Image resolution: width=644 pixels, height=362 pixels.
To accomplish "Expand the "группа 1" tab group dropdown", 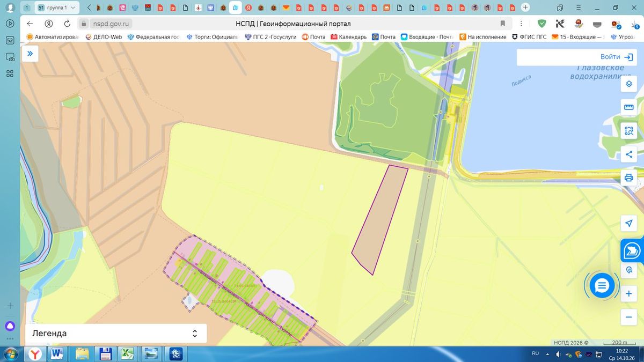I will 73,8.
